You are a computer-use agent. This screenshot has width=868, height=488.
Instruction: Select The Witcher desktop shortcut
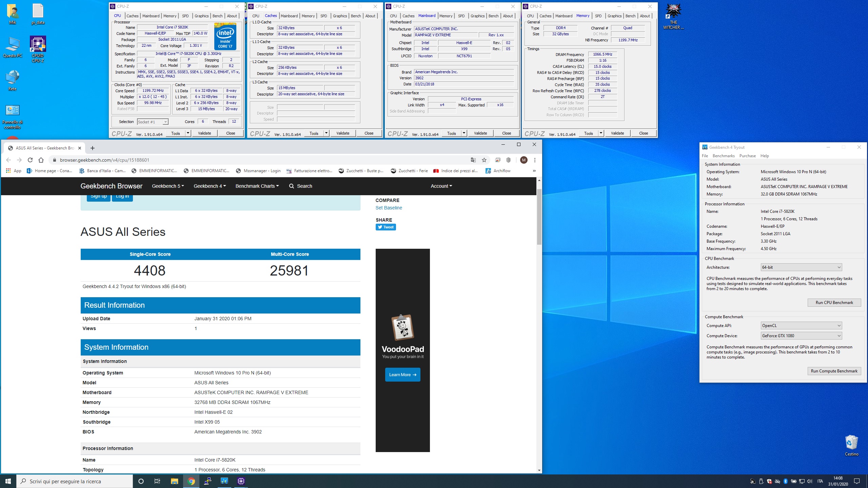coord(673,17)
